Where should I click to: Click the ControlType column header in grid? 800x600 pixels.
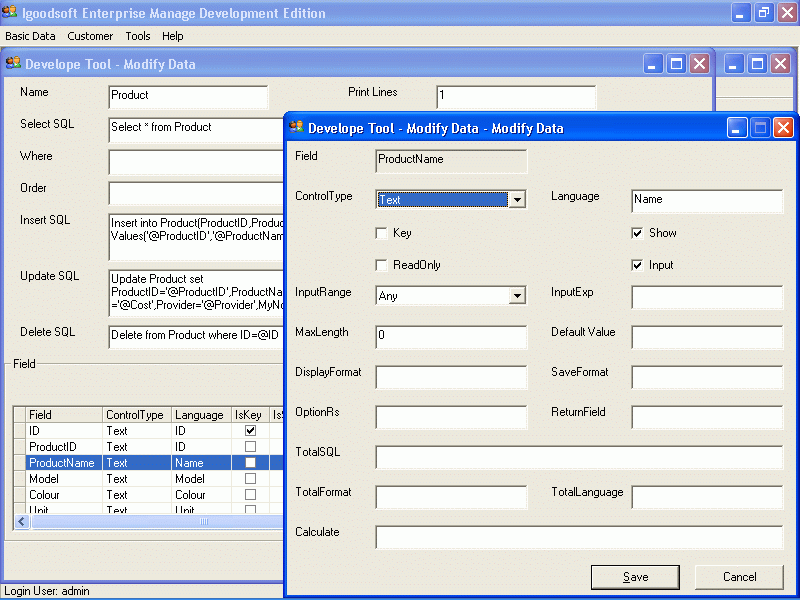(x=137, y=415)
